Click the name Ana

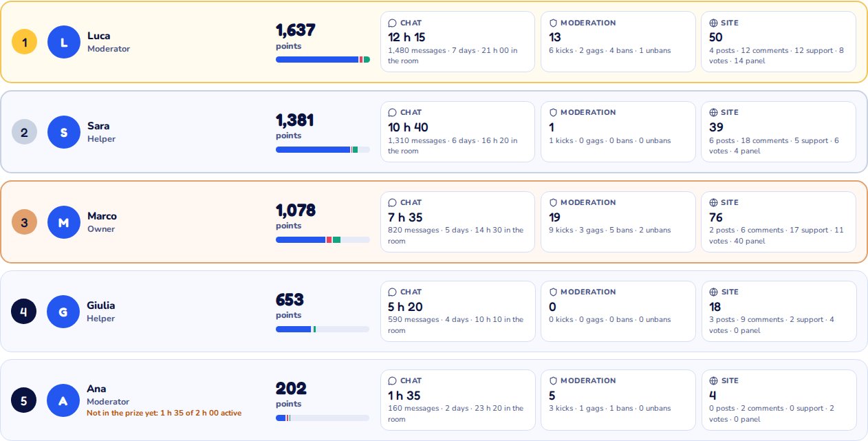click(96, 389)
